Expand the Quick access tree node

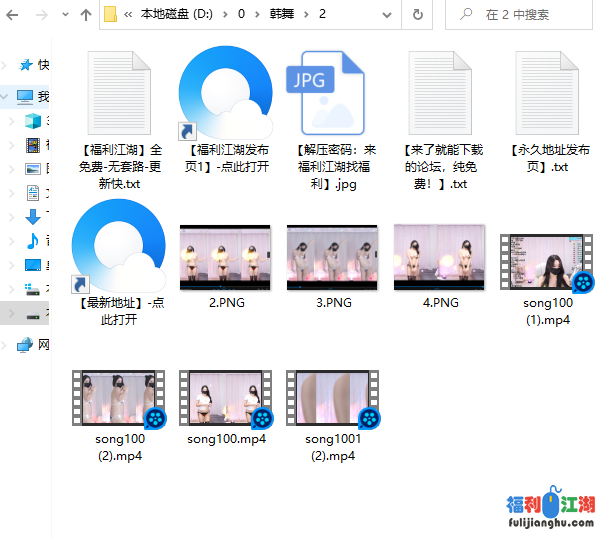7,65
